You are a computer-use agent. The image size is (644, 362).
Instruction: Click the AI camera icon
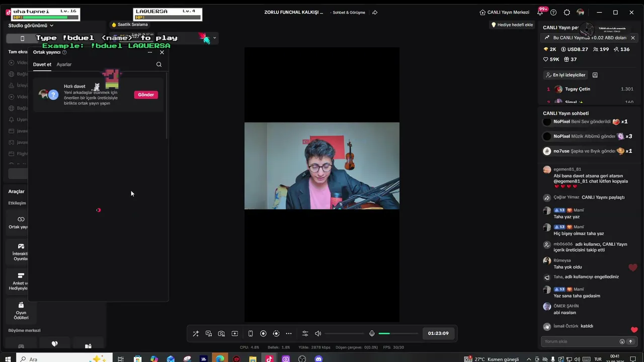(x=221, y=333)
